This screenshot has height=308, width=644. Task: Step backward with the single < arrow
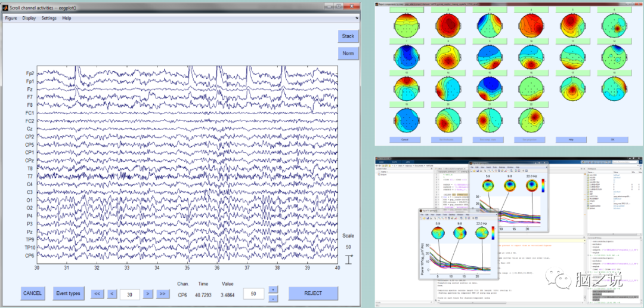[x=112, y=294]
